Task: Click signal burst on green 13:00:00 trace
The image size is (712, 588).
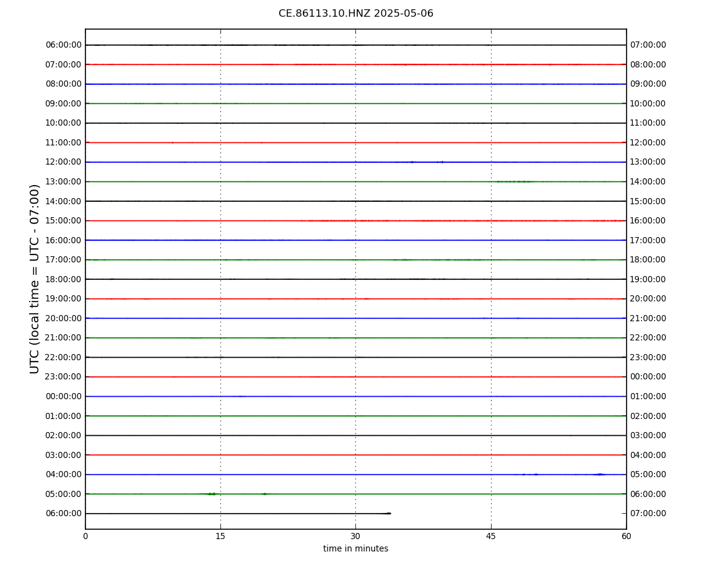Action: pyautogui.click(x=513, y=181)
